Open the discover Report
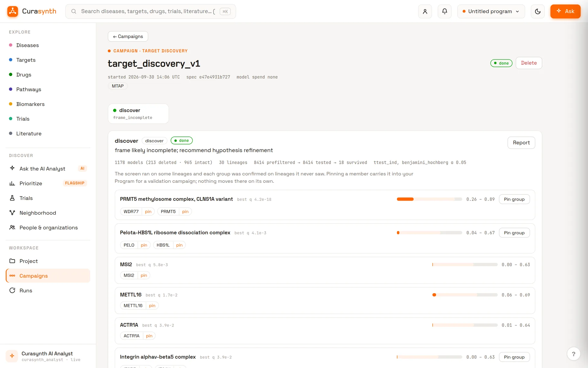Viewport: 588px width, 368px height. 521,143
